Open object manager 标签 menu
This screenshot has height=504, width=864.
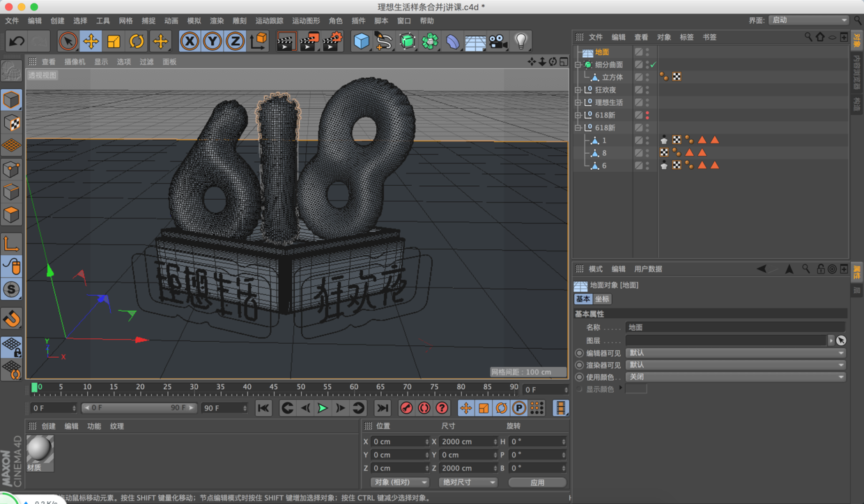[x=686, y=37]
